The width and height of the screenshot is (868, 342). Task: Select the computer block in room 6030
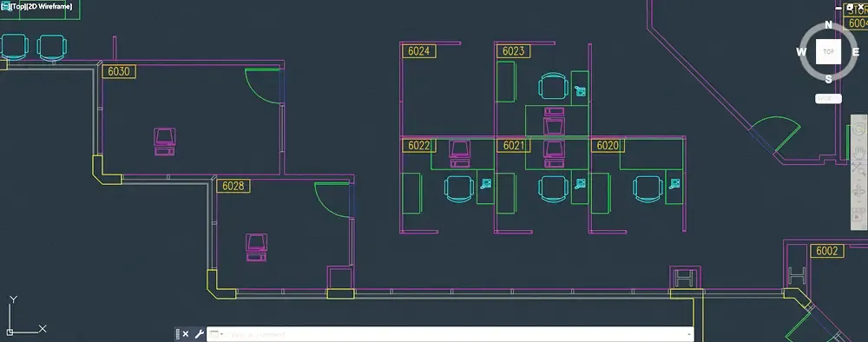click(164, 141)
